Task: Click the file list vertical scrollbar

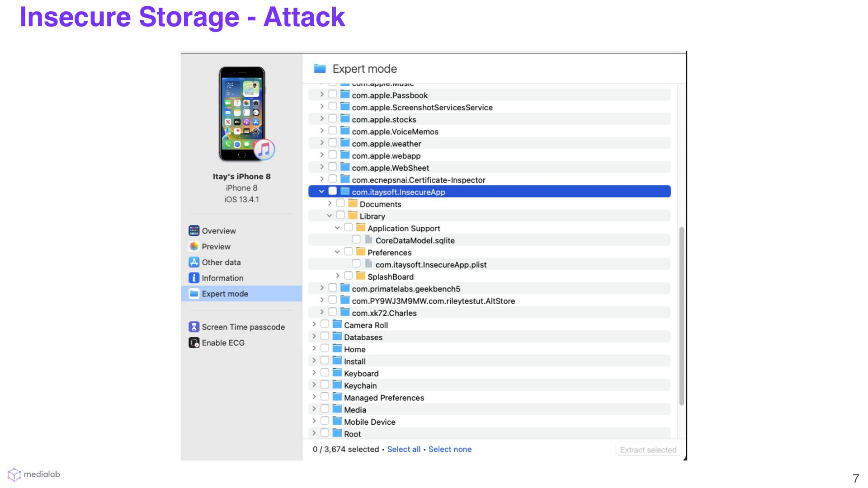Action: 681,316
